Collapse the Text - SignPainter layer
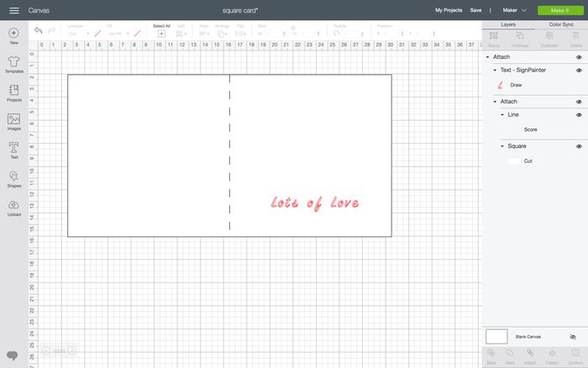The height and width of the screenshot is (368, 588). point(495,71)
